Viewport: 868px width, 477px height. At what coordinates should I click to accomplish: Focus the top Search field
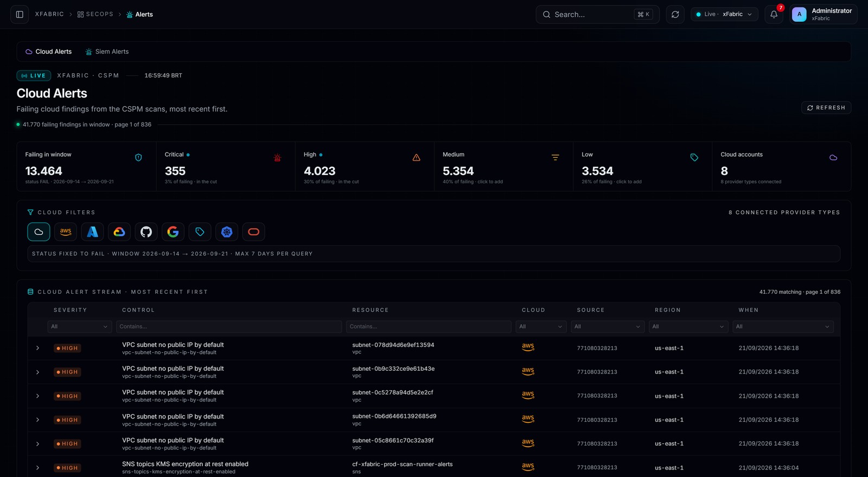pyautogui.click(x=597, y=15)
